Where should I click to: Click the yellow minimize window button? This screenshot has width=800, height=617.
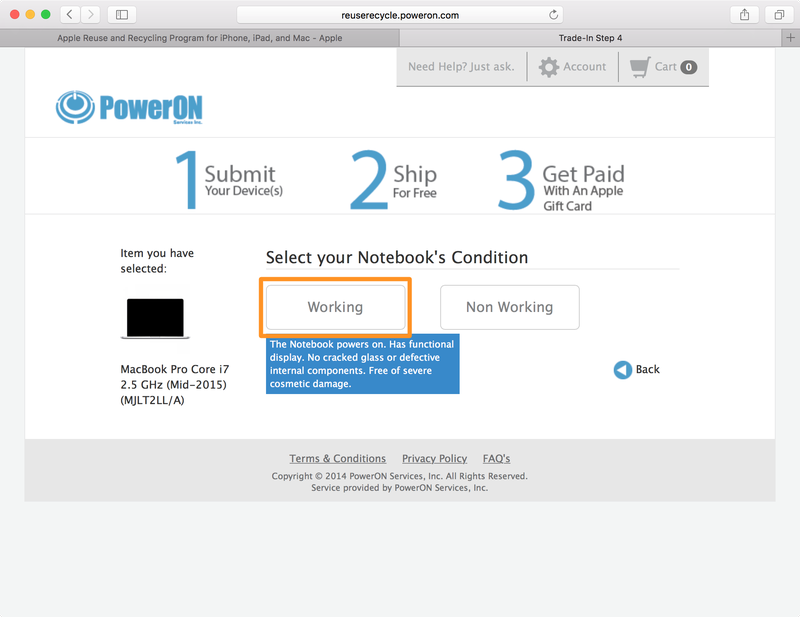point(30,14)
